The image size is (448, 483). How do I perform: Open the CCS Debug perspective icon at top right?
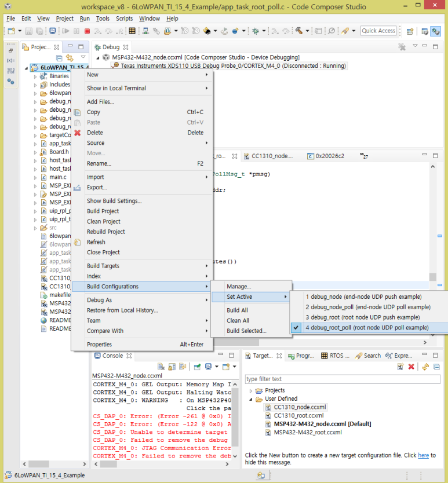(x=435, y=31)
